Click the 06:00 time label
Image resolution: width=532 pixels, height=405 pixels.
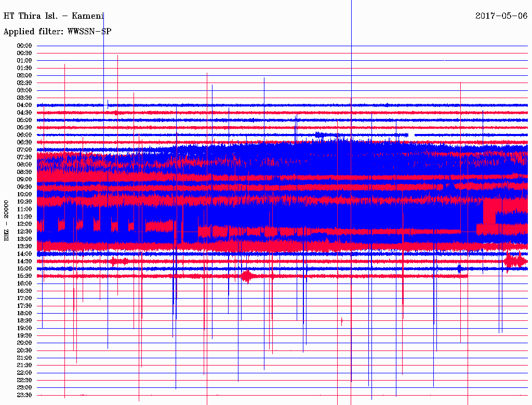coord(24,134)
